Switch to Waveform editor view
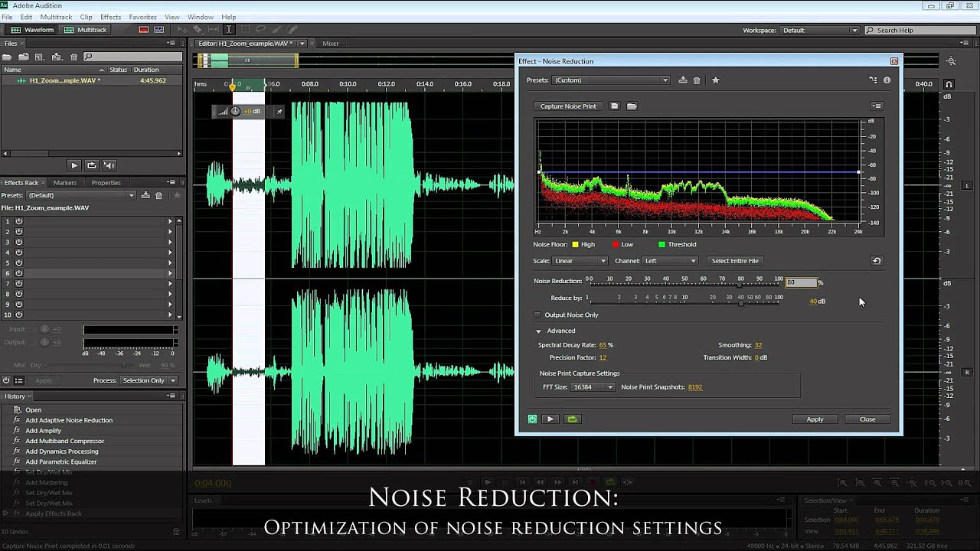The image size is (980, 551). [x=31, y=30]
